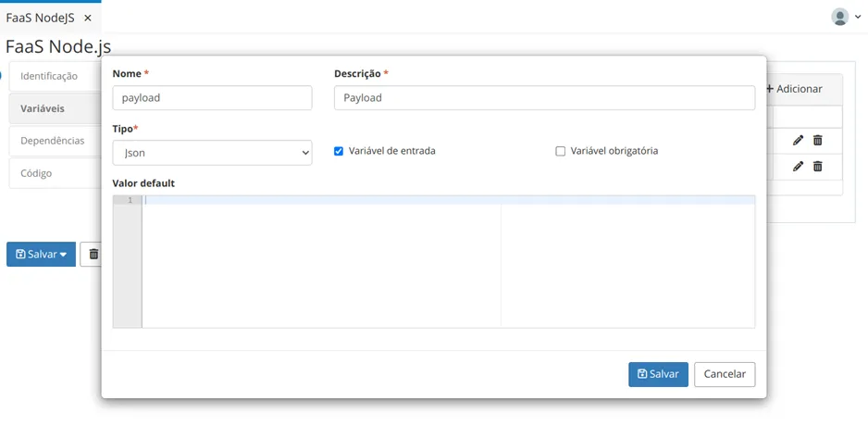Screen dimensions: 868x438
Task: Click inside the Valor default code editor
Action: pyautogui.click(x=449, y=261)
